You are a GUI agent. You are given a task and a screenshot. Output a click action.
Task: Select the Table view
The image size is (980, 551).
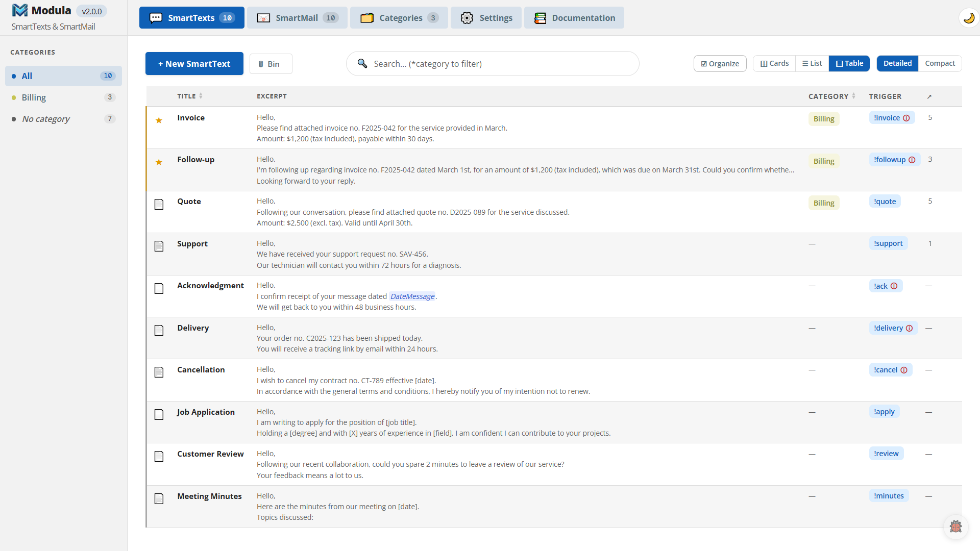point(849,63)
